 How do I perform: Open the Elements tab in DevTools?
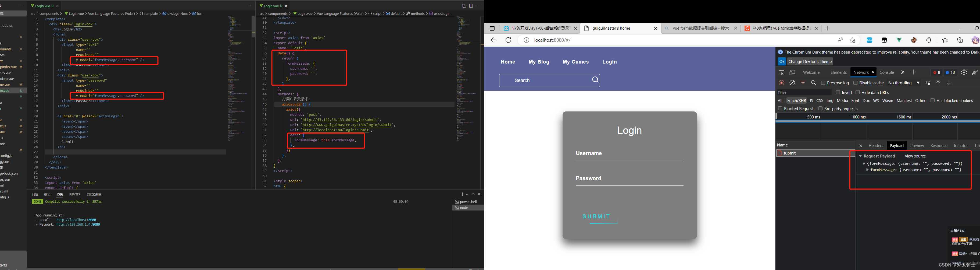click(838, 72)
